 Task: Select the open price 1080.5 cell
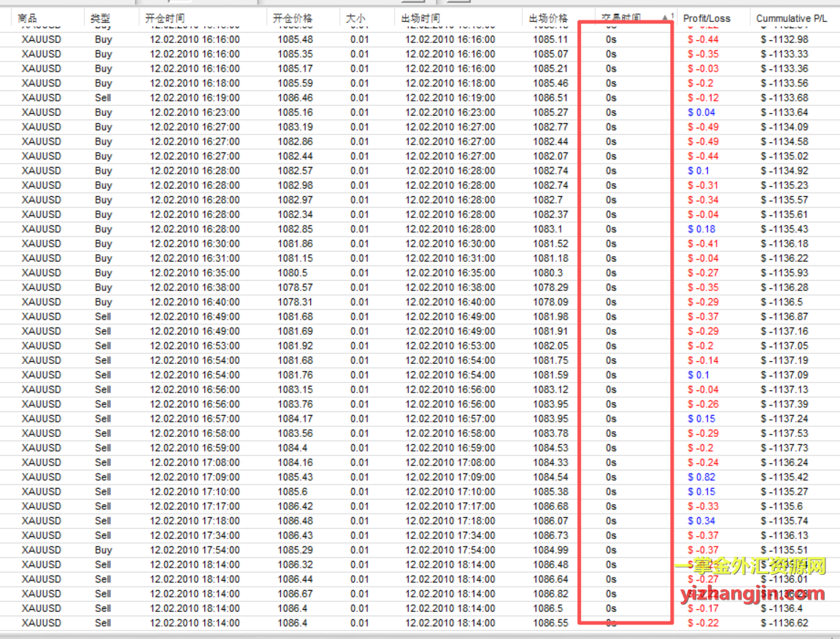click(292, 273)
